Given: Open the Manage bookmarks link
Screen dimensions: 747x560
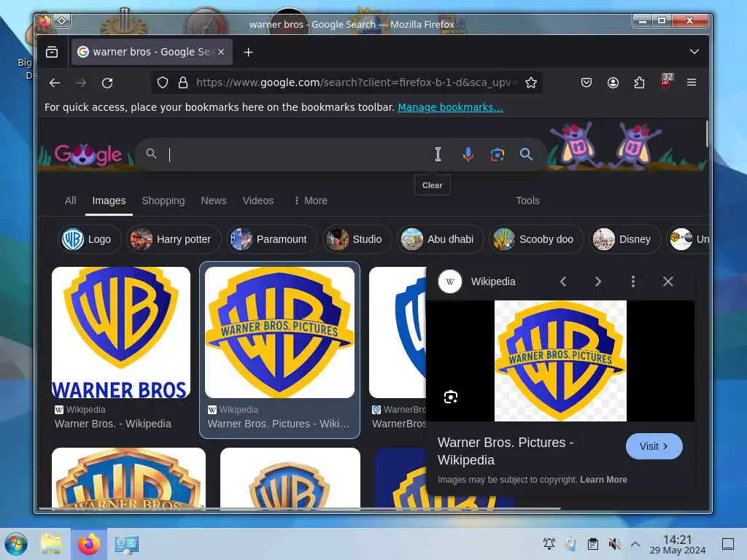Looking at the screenshot, I should tap(450, 107).
